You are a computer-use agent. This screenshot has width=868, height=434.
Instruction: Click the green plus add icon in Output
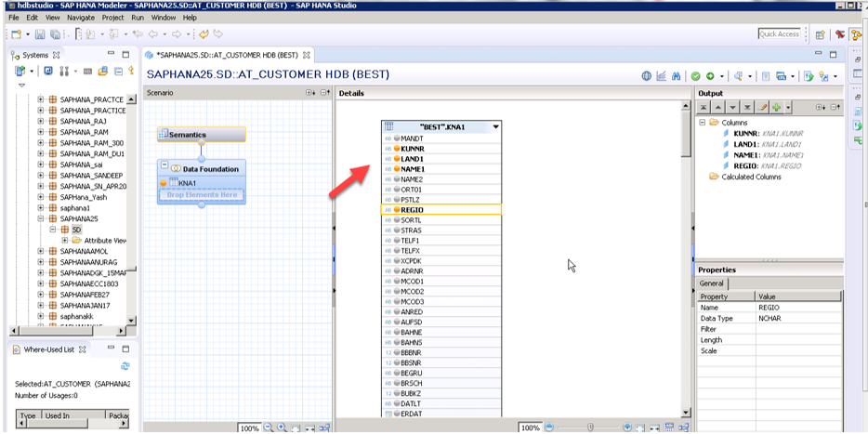pos(777,108)
